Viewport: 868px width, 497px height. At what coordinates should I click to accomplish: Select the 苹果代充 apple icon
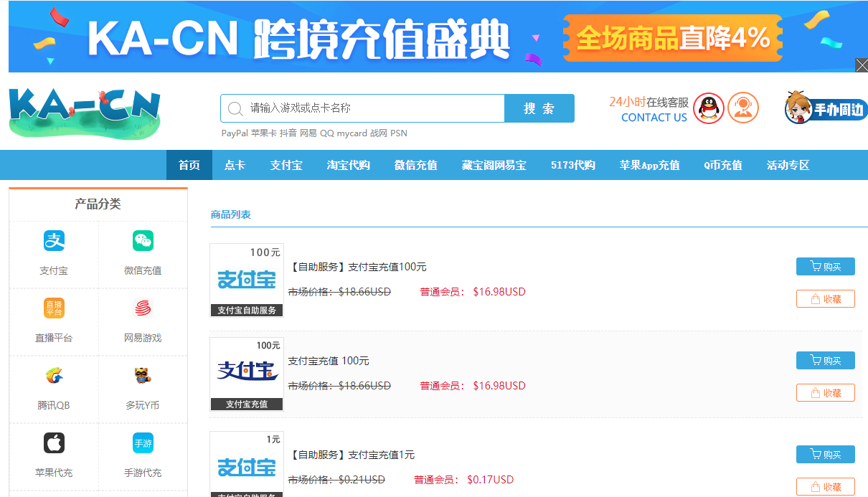54,443
